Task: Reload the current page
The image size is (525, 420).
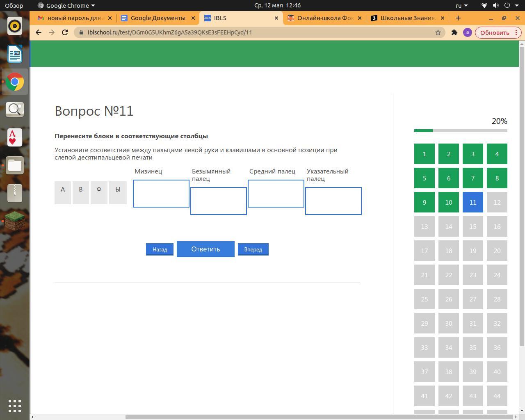Action: 65,32
